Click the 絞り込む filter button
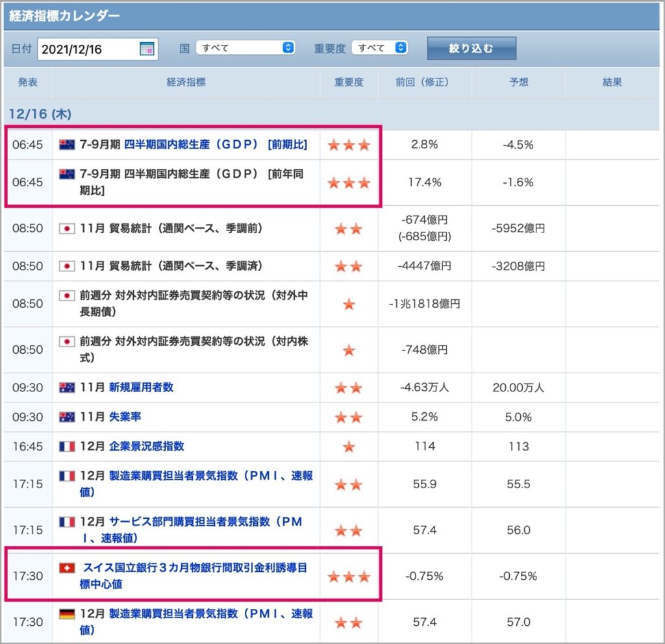 click(471, 48)
